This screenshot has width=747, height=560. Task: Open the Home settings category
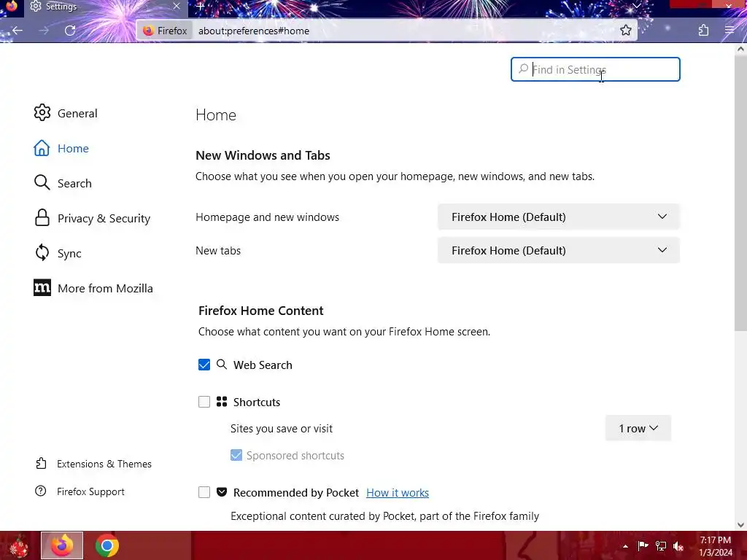61,148
